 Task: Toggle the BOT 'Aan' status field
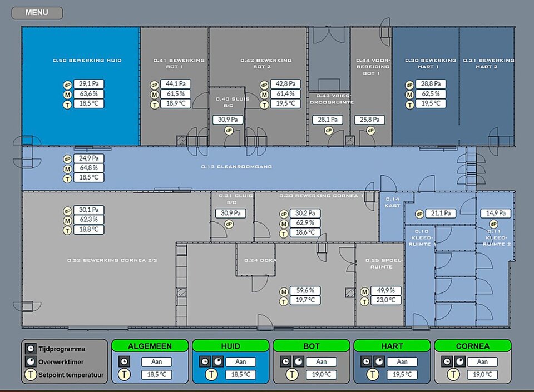[x=321, y=361]
